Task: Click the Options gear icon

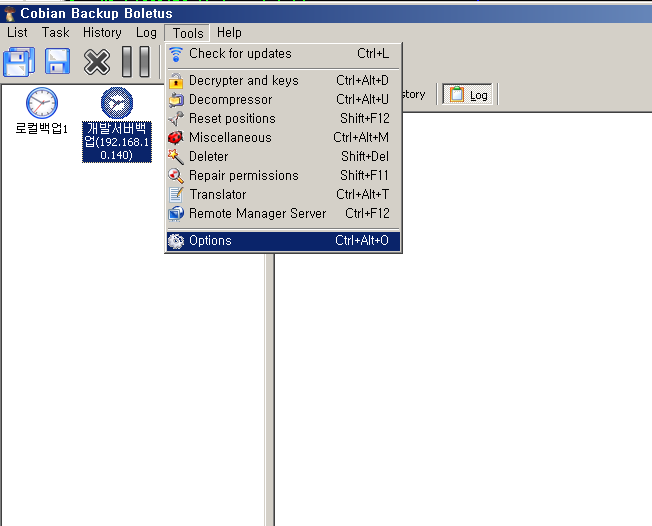Action: 176,241
